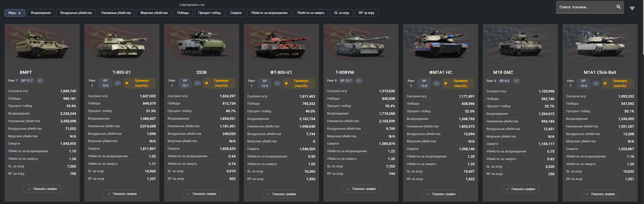Show the graph for BMPT

(x=42, y=189)
